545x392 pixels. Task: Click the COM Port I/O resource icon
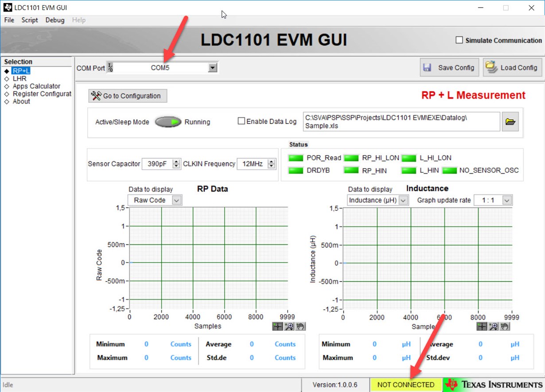[x=110, y=68]
